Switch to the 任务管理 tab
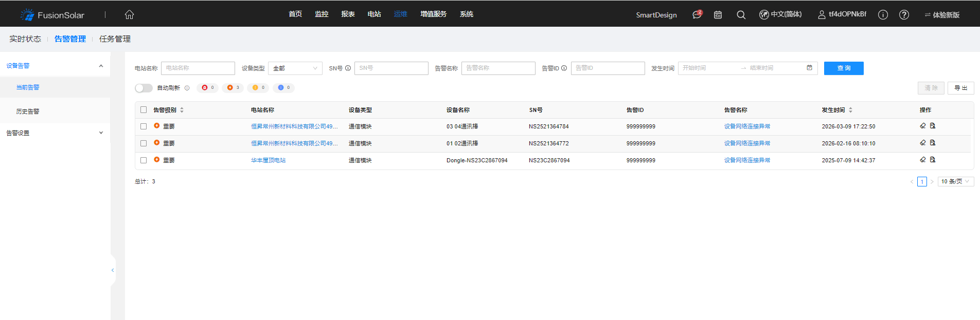 115,39
